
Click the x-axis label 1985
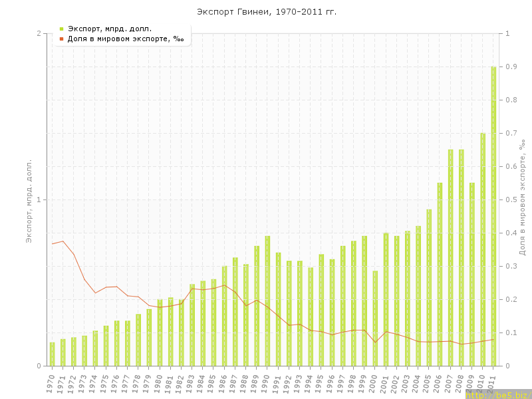tap(212, 383)
